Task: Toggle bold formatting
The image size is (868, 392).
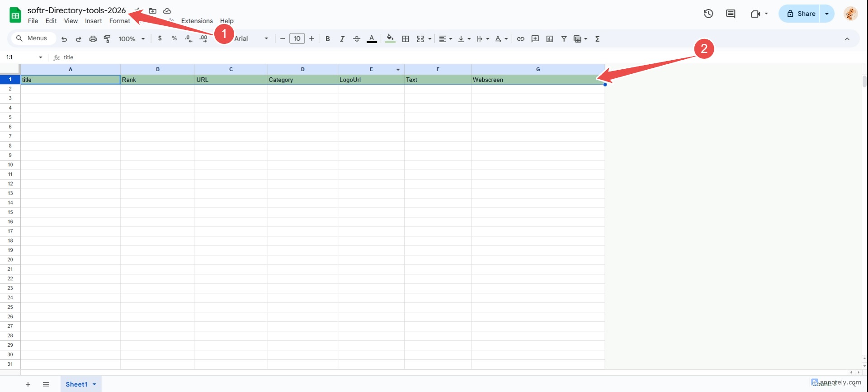Action: 327,39
